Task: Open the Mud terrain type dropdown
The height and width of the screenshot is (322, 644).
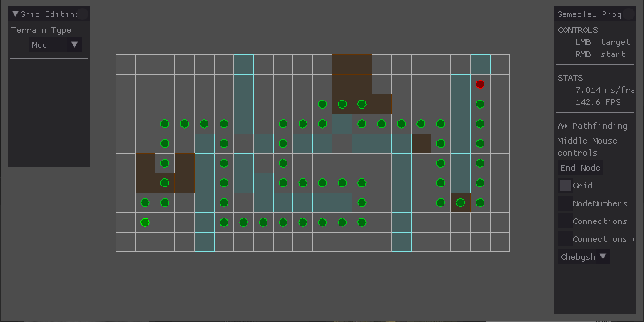Action: pyautogui.click(x=56, y=45)
